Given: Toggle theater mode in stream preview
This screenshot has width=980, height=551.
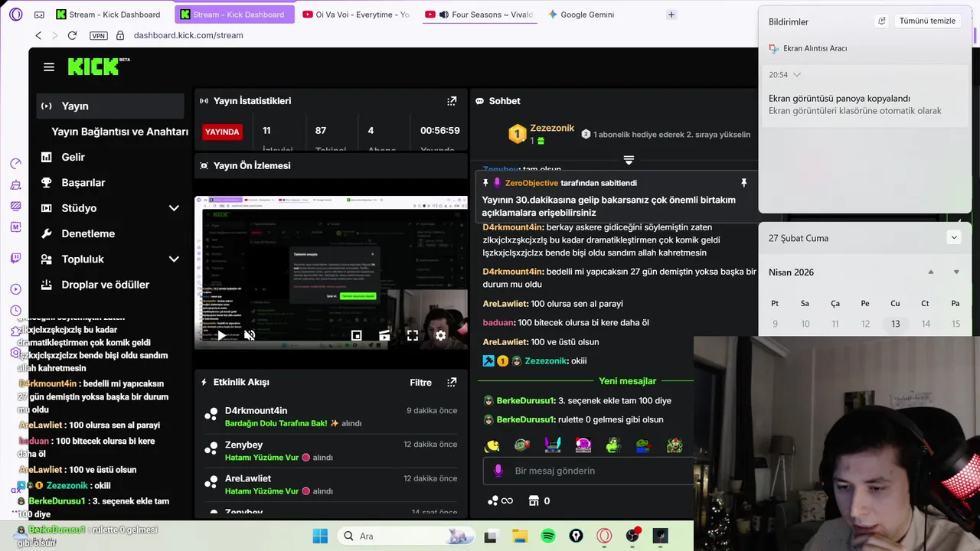Looking at the screenshot, I should (x=384, y=335).
